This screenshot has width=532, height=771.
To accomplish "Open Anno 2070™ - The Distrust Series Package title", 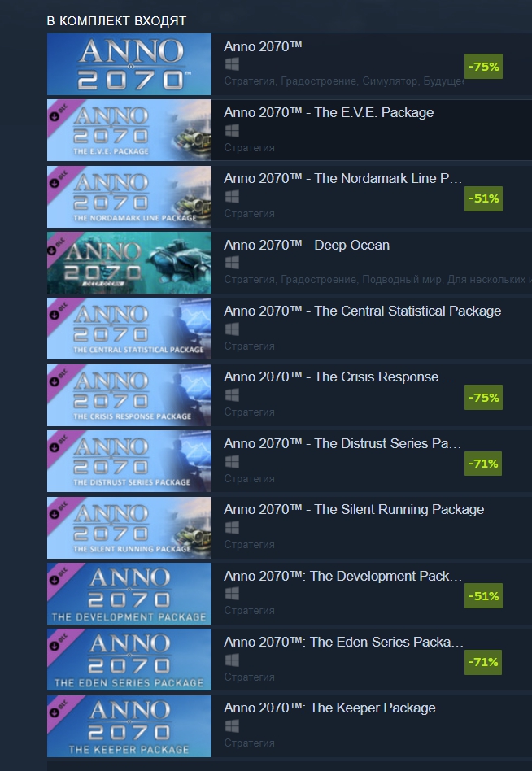I will tap(342, 443).
